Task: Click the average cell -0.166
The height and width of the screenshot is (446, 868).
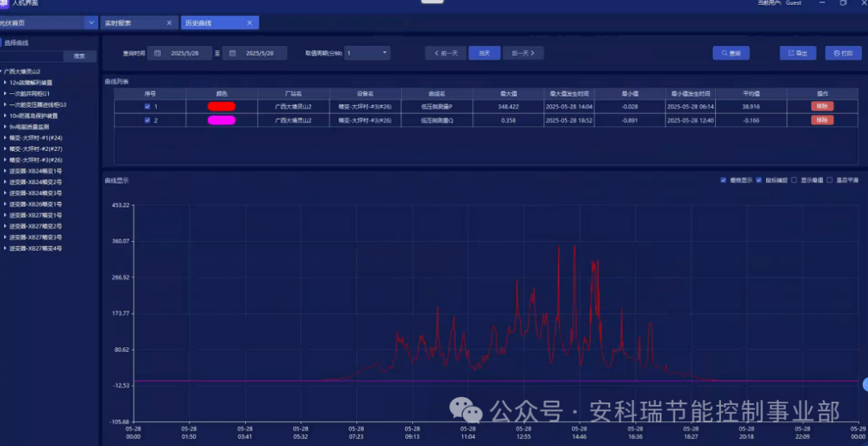Action: pos(751,120)
